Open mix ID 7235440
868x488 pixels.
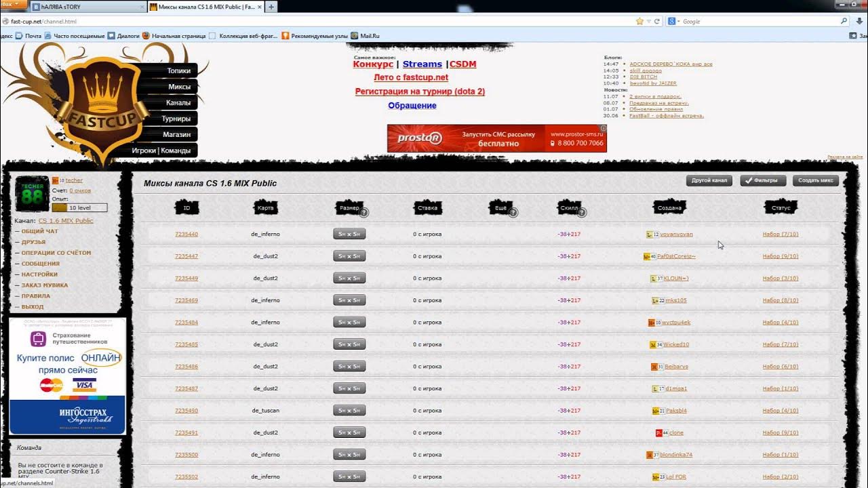pos(186,235)
